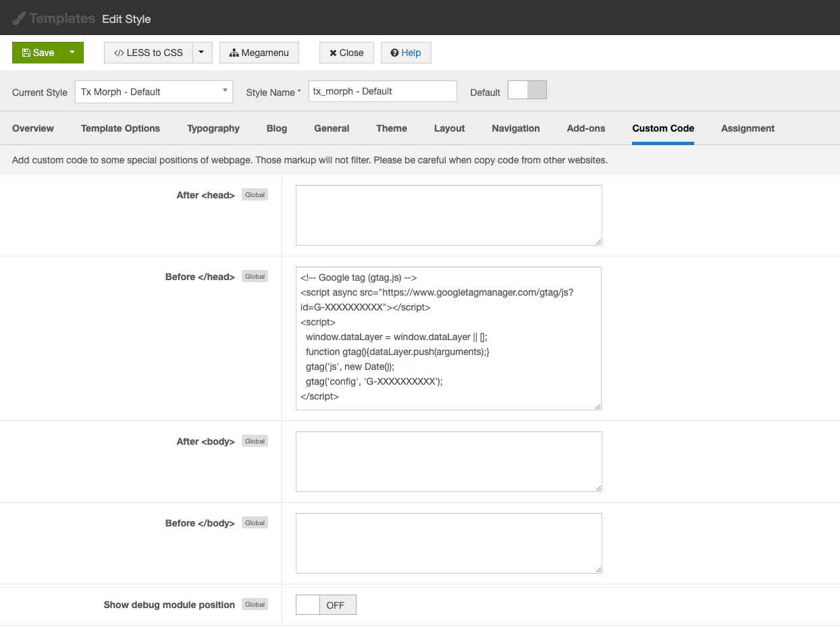Focus the After <body> code textarea
The height and width of the screenshot is (627, 840).
tap(449, 462)
